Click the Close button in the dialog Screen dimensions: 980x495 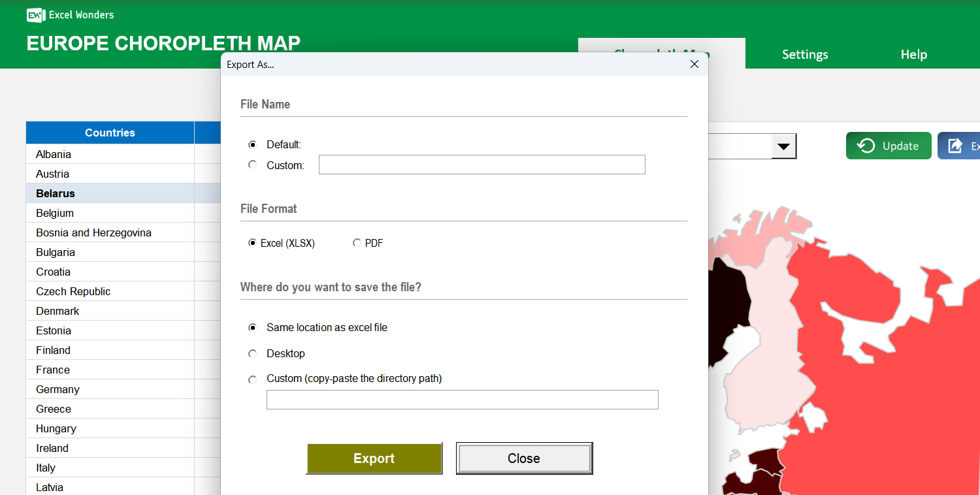[x=524, y=458]
